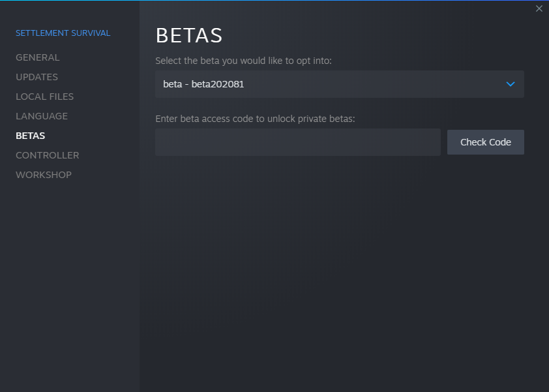Focus the beta access code input field

pos(297,142)
